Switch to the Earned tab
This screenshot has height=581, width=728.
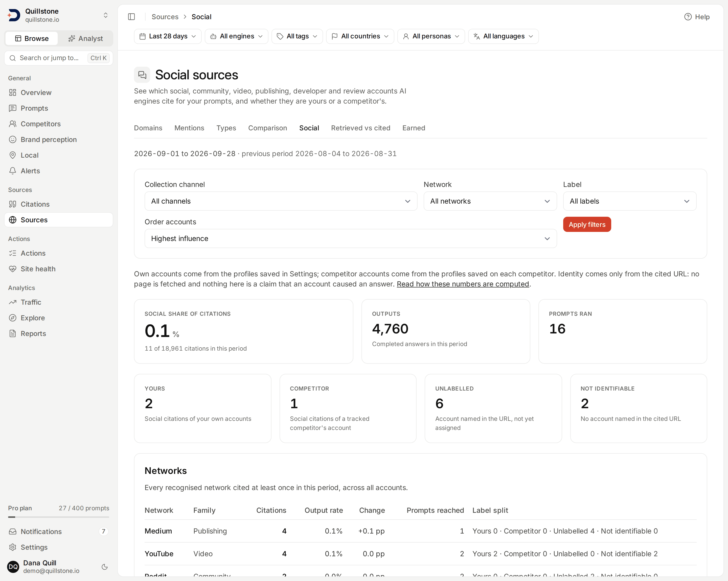click(414, 128)
